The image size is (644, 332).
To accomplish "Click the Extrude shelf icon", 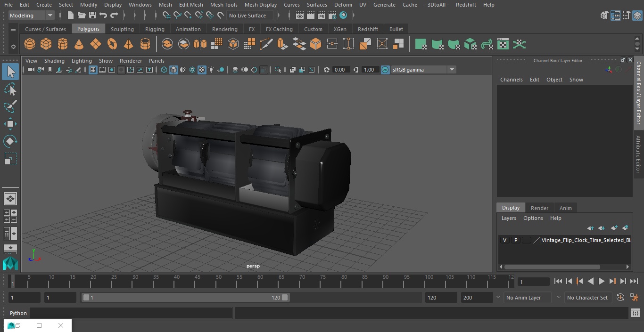I will (x=283, y=44).
